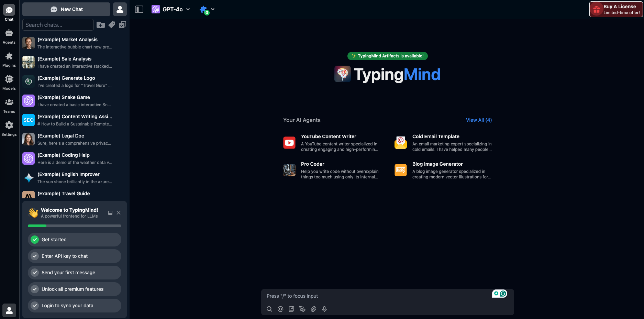
Task: Switch to the Models sidebar tab
Action: coord(9,82)
